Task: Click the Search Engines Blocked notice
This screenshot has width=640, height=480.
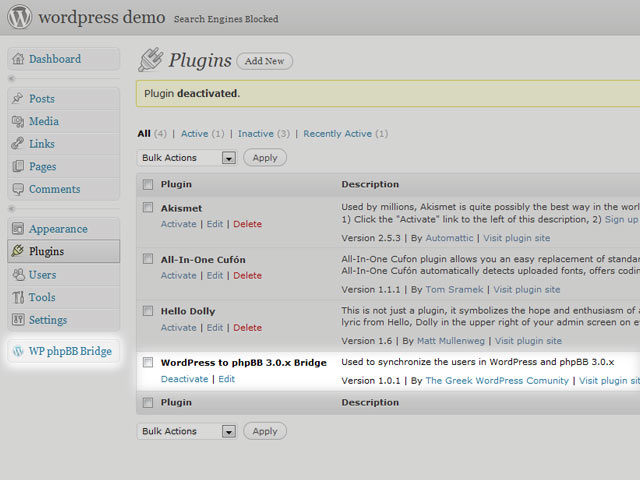Action: point(226,19)
